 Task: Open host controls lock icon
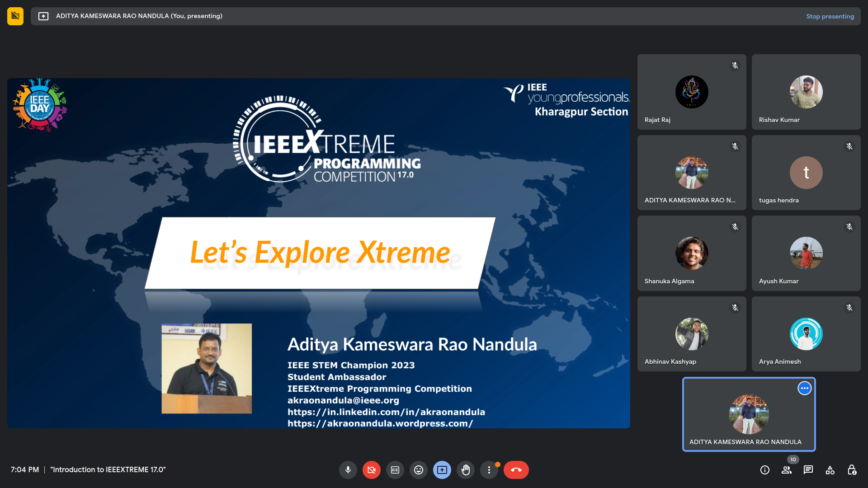click(852, 470)
